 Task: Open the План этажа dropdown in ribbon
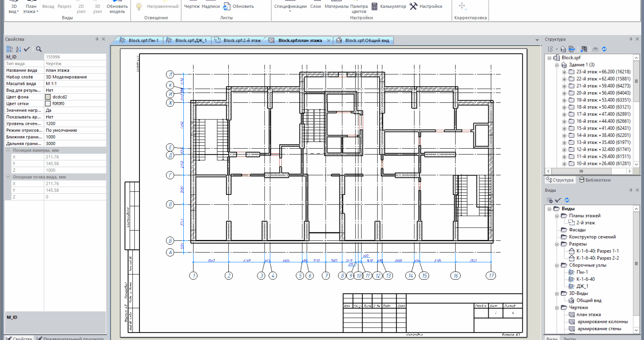[31, 9]
